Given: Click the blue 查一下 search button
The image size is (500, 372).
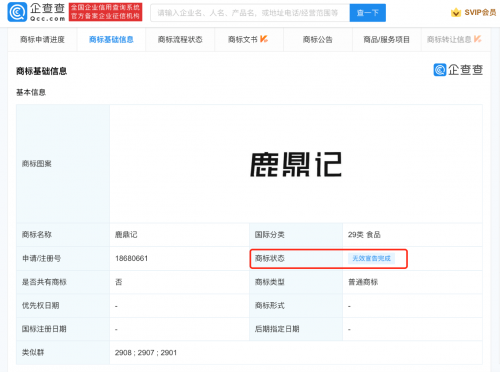Looking at the screenshot, I should pos(368,13).
